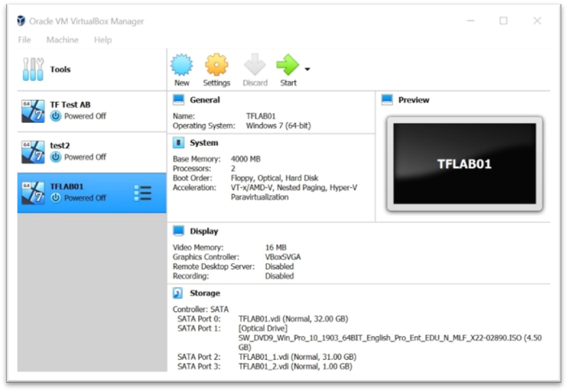Click the Processors value '2'
The image size is (569, 392).
coord(233,169)
